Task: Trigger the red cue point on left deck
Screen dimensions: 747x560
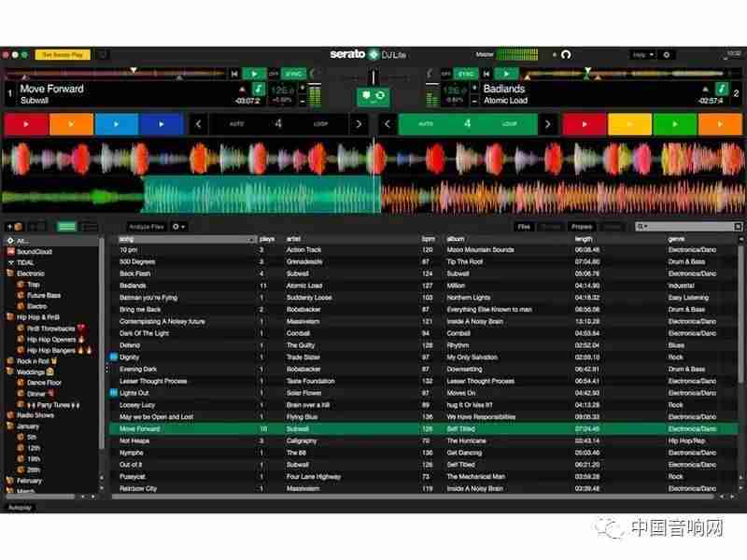Action: click(x=26, y=124)
